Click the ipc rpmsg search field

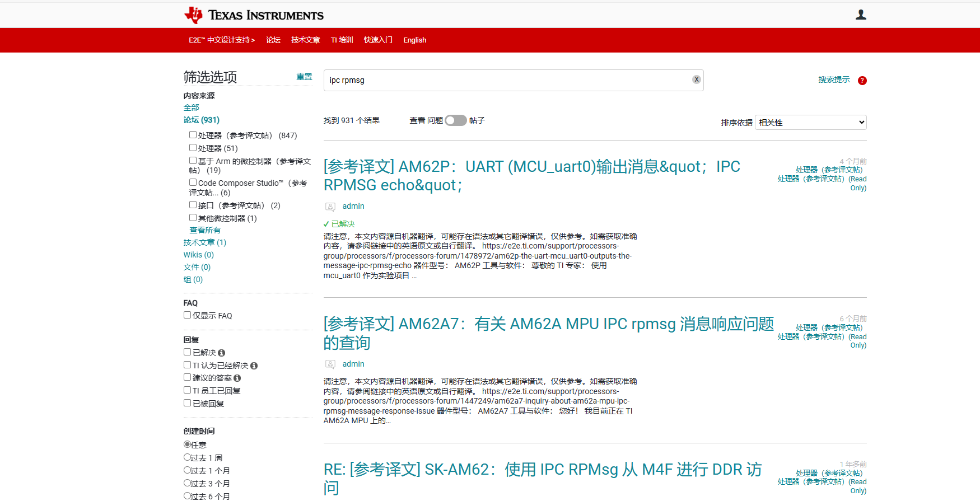[514, 80]
